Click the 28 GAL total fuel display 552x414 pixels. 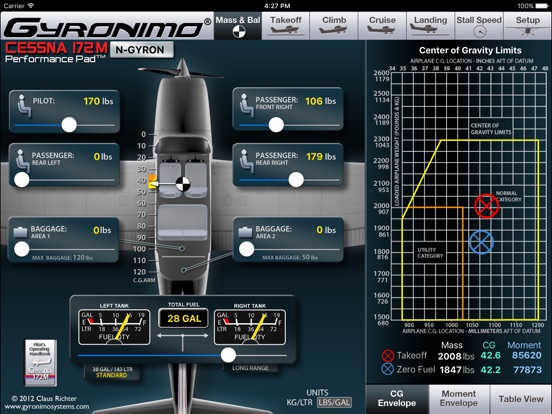pyautogui.click(x=183, y=319)
